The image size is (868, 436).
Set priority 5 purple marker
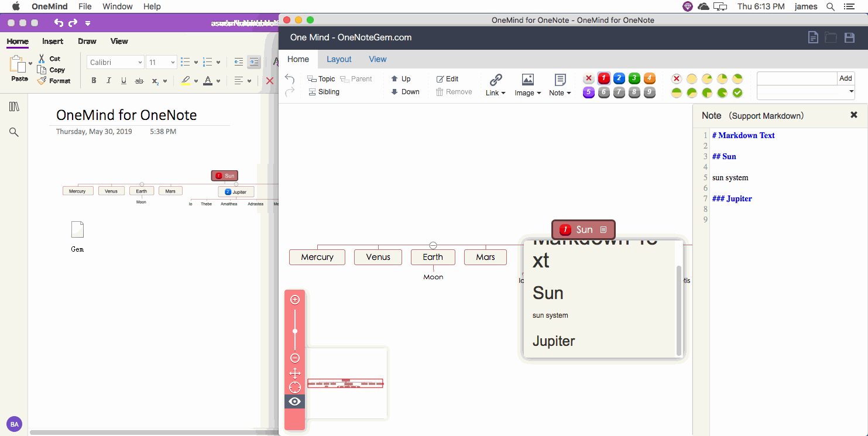(589, 92)
